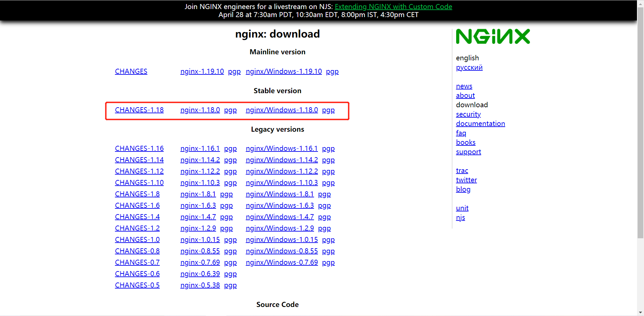Open the faq page

[x=461, y=133]
